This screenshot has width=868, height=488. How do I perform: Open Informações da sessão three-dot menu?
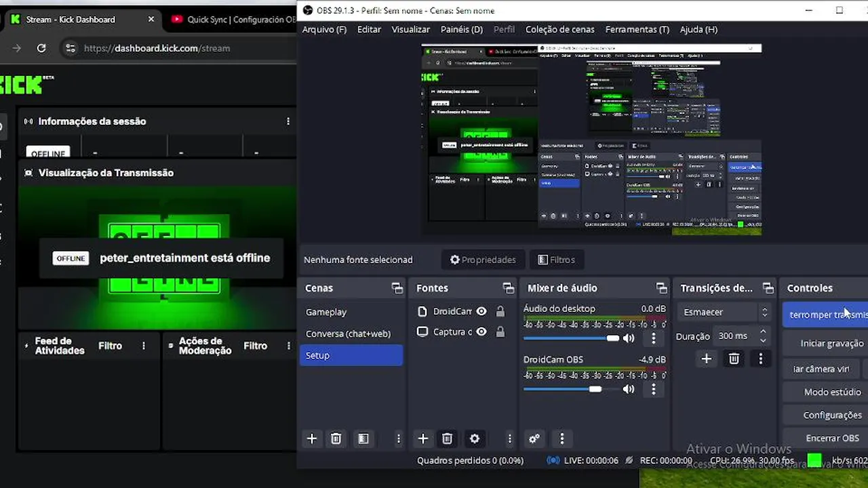[x=288, y=121]
